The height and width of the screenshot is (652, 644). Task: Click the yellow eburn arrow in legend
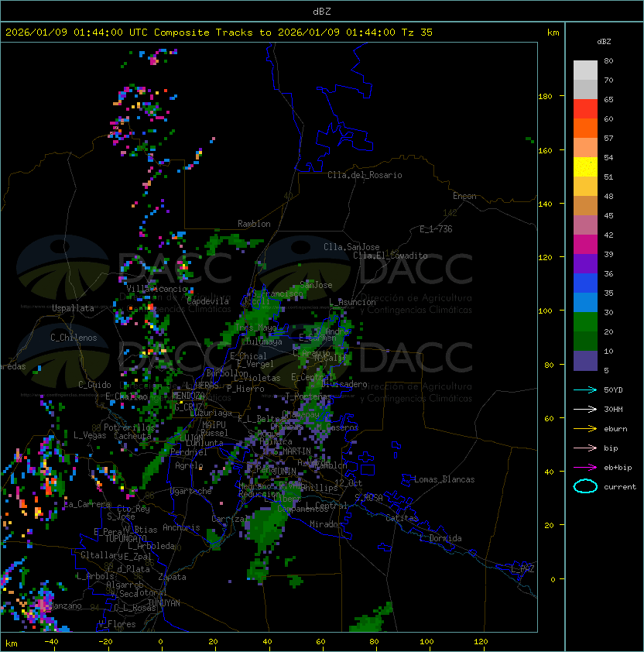point(585,429)
